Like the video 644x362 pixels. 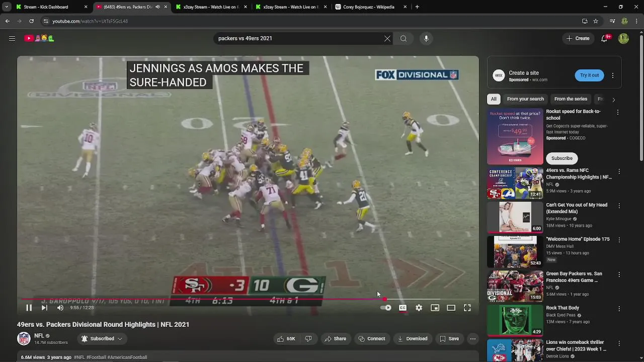coord(286,339)
